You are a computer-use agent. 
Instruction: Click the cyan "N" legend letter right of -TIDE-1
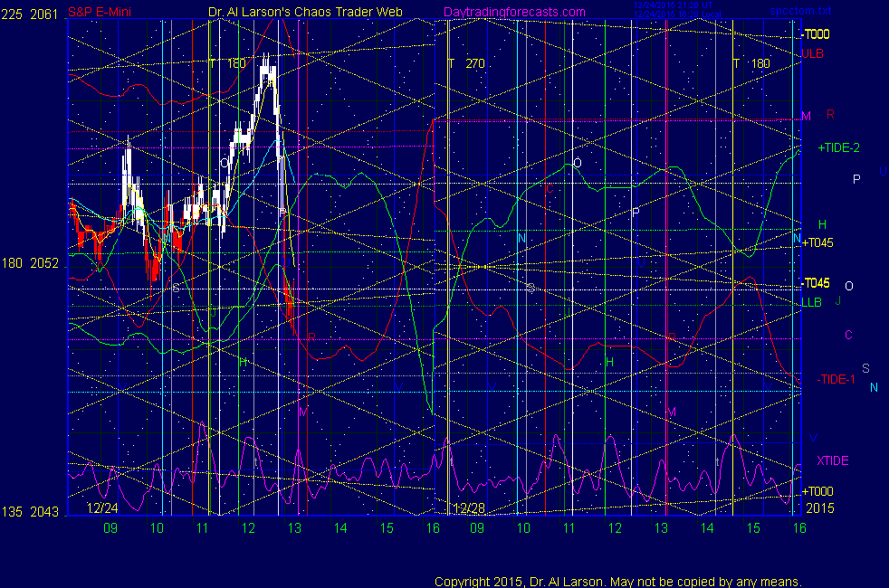click(874, 387)
